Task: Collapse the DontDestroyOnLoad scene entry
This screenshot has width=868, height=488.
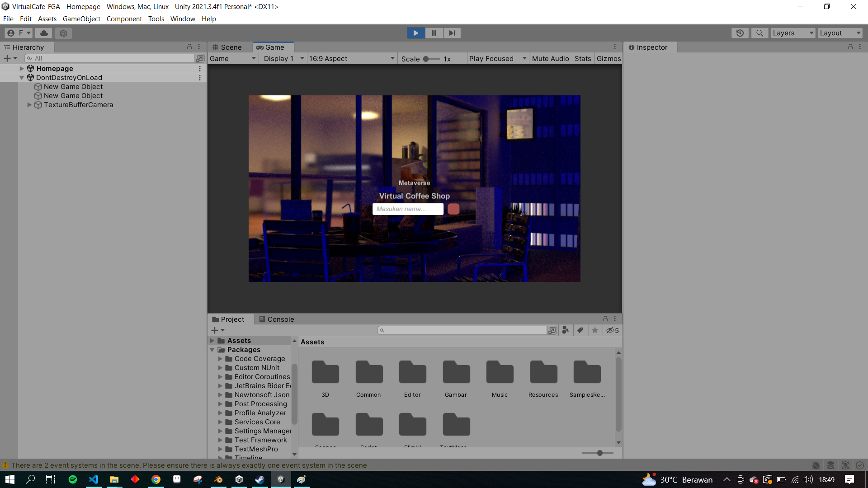Action: 22,77
